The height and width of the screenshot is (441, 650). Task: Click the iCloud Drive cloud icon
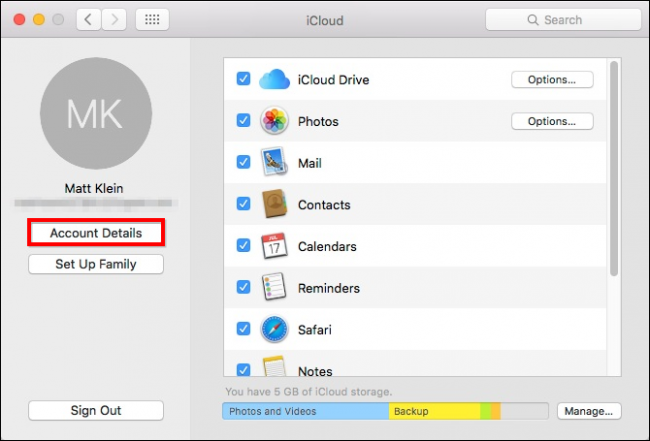(274, 79)
